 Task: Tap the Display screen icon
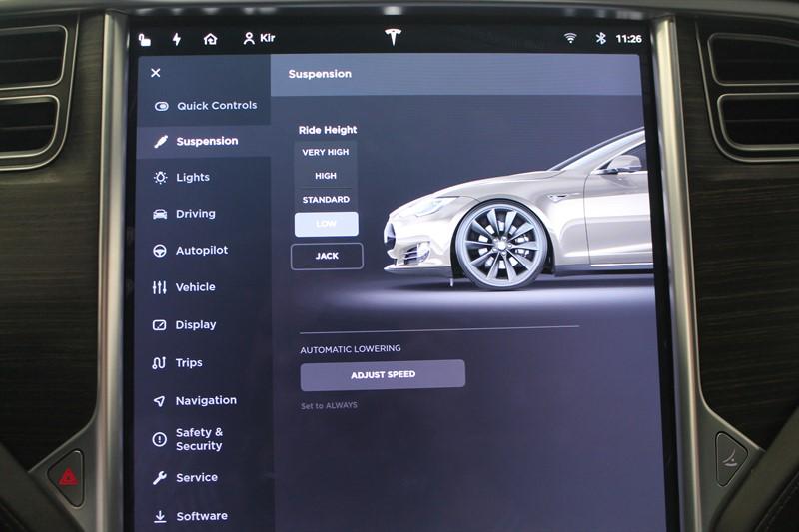tap(159, 325)
